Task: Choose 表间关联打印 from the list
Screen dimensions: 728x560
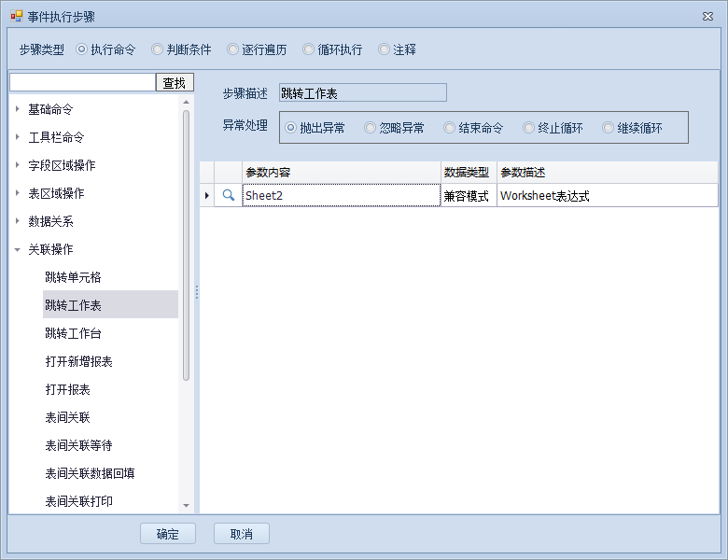Action: (78, 501)
